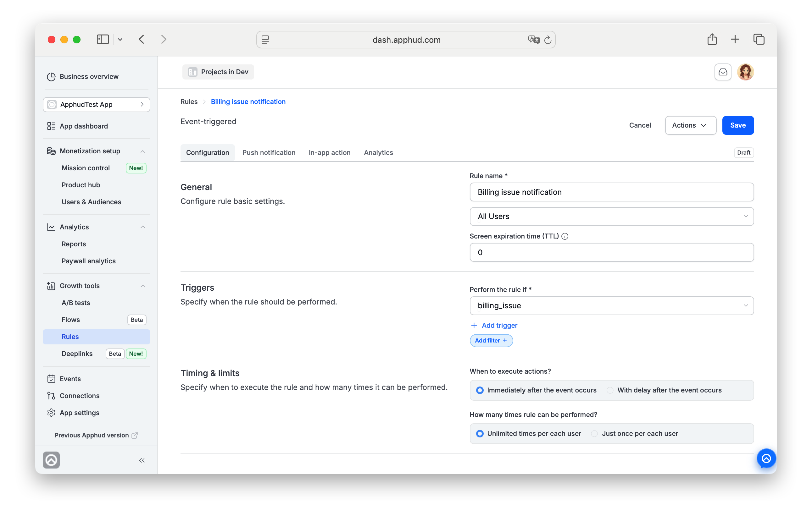Click the blue Save button
The width and height of the screenshot is (812, 521).
(737, 125)
